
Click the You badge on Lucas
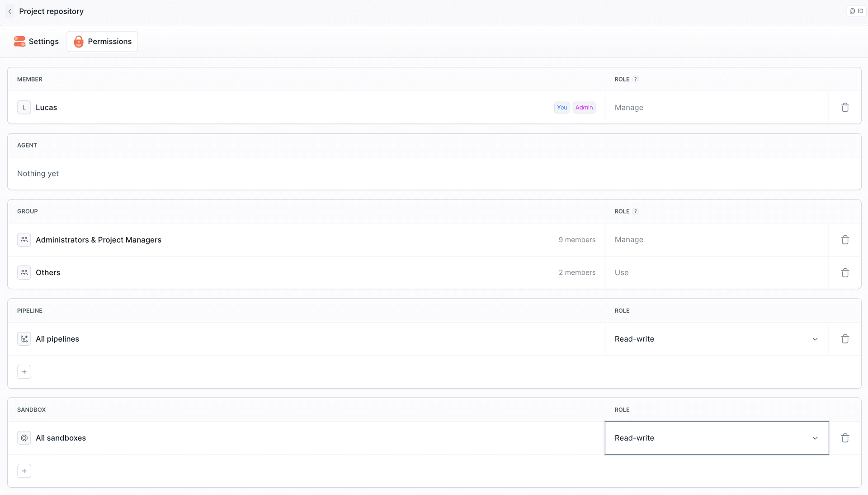click(562, 108)
